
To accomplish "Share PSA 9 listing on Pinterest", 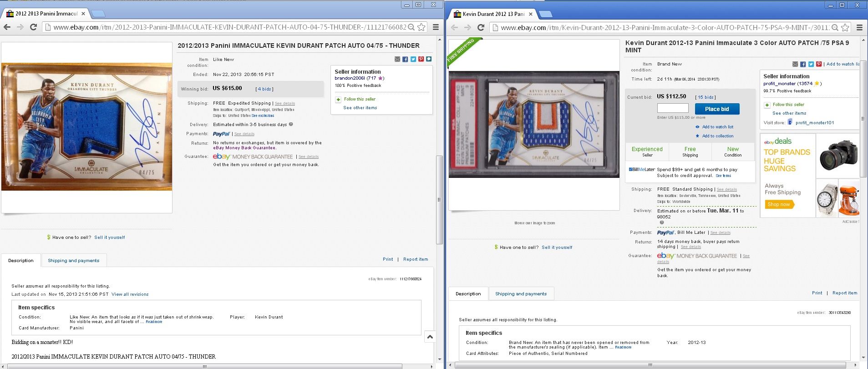I will click(x=819, y=64).
